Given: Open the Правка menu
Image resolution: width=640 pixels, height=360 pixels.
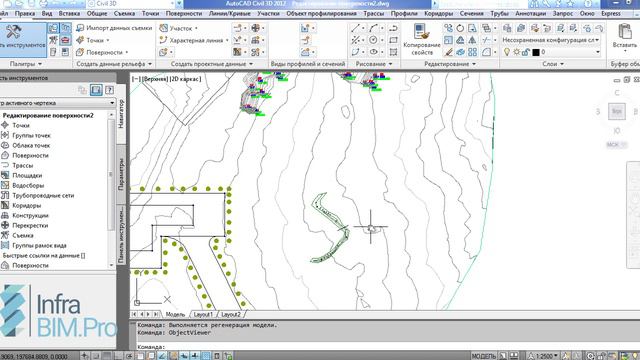Looking at the screenshot, I should pyautogui.click(x=25, y=13).
